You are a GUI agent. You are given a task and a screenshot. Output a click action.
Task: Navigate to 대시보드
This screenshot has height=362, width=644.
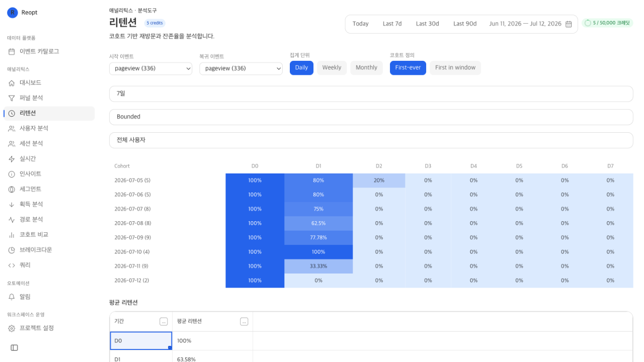[49, 83]
